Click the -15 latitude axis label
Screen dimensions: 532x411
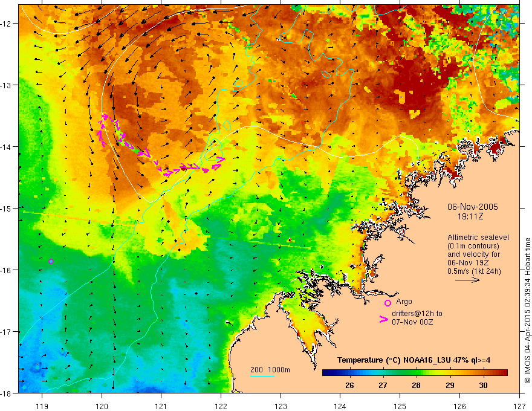point(7,208)
